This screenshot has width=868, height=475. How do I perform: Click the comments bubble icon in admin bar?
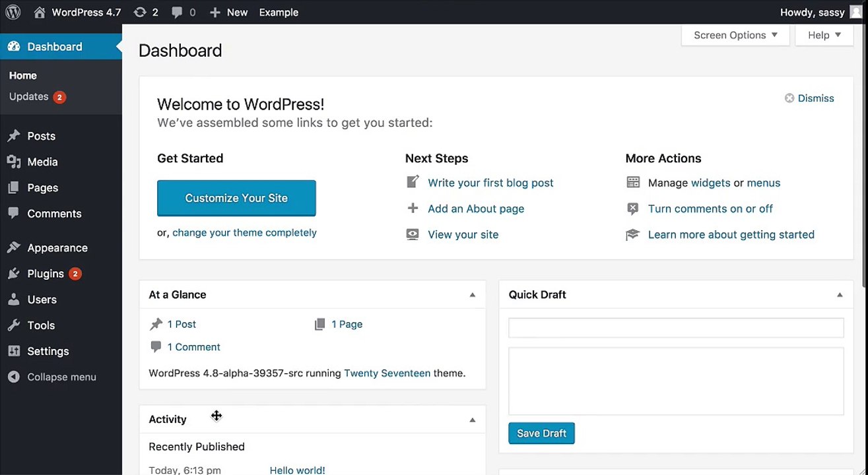click(x=177, y=13)
